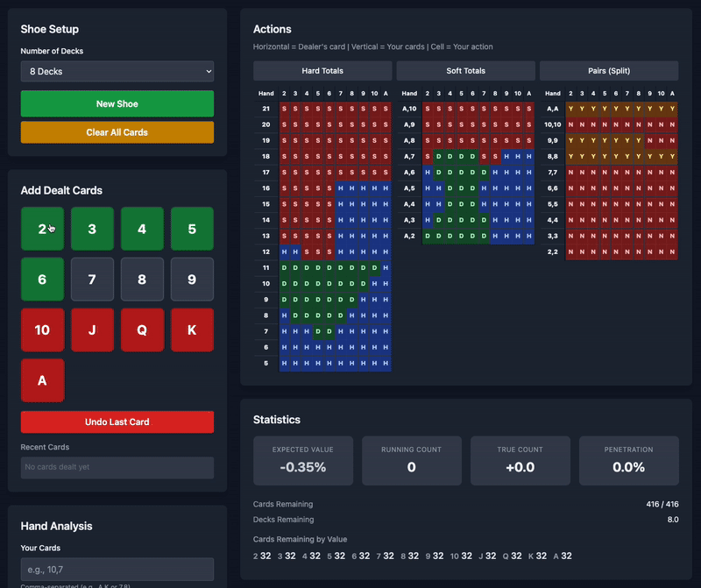Undo the last card dealt
Viewport: 701px width, 588px height.
tap(117, 422)
